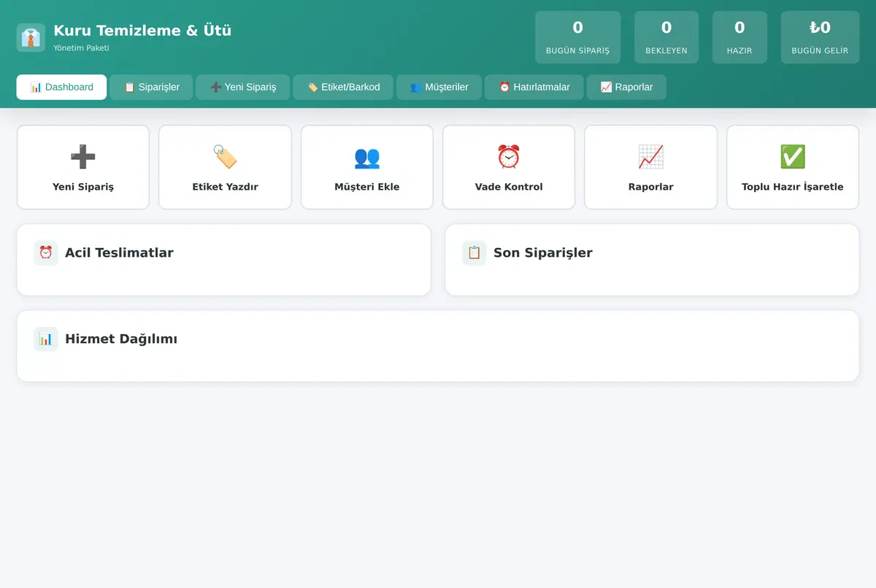This screenshot has height=588, width=876.
Task: Click the Bekleyen stat box
Action: 666,37
